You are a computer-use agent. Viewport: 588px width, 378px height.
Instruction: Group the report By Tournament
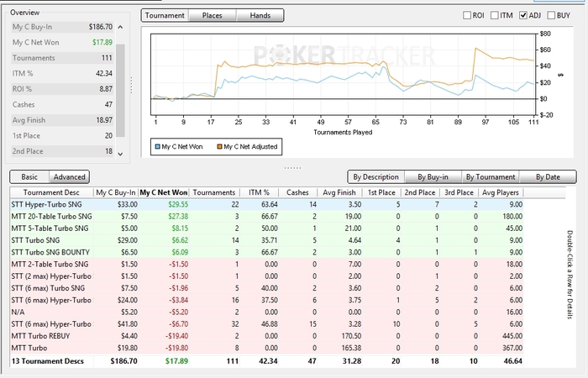click(x=490, y=177)
